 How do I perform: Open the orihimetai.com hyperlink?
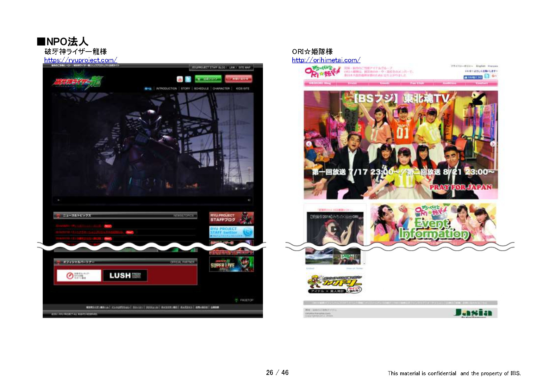click(x=326, y=60)
